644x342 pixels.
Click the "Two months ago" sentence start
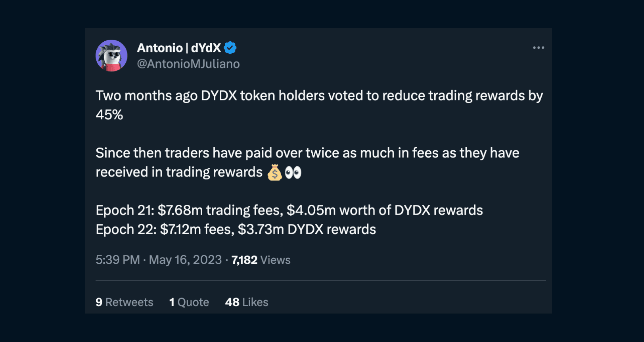(x=146, y=96)
